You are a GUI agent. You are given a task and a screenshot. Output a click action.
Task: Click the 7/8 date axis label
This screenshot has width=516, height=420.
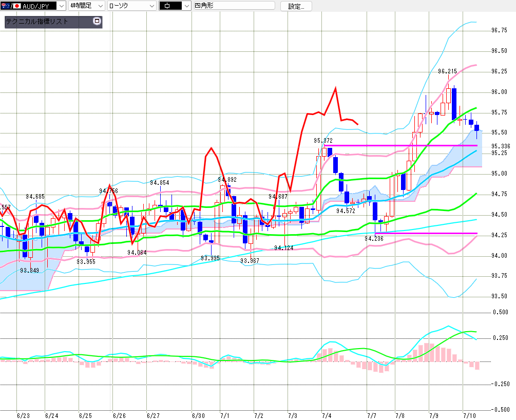400,416
